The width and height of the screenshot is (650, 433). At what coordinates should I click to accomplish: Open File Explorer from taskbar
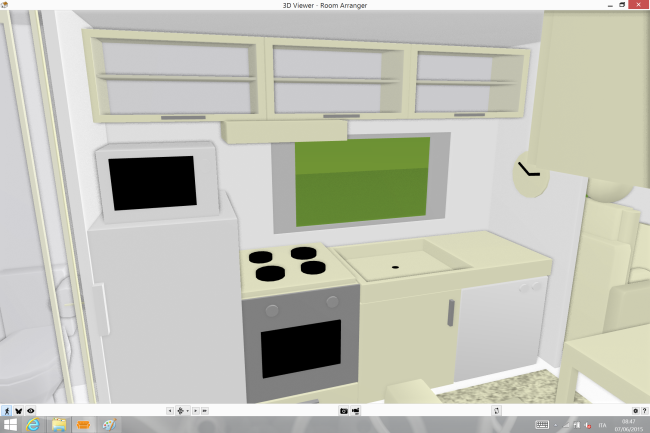59,425
